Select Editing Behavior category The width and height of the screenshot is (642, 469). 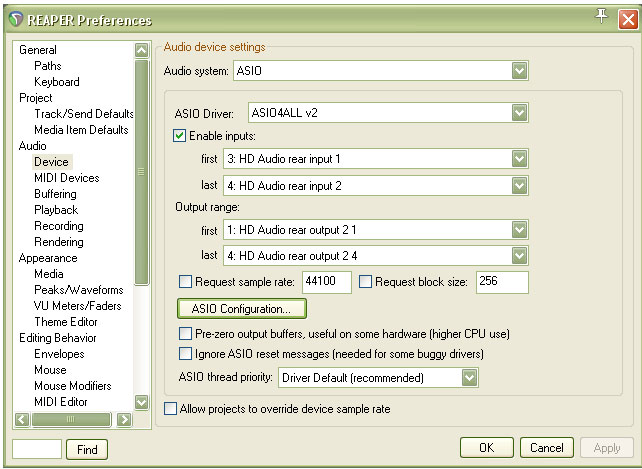pos(58,338)
